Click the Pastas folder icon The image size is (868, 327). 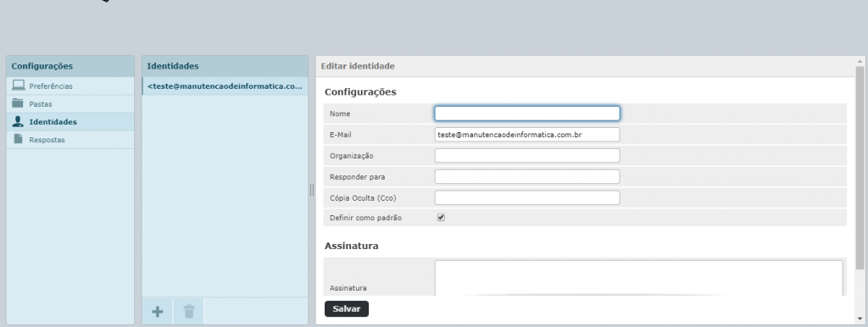19,103
